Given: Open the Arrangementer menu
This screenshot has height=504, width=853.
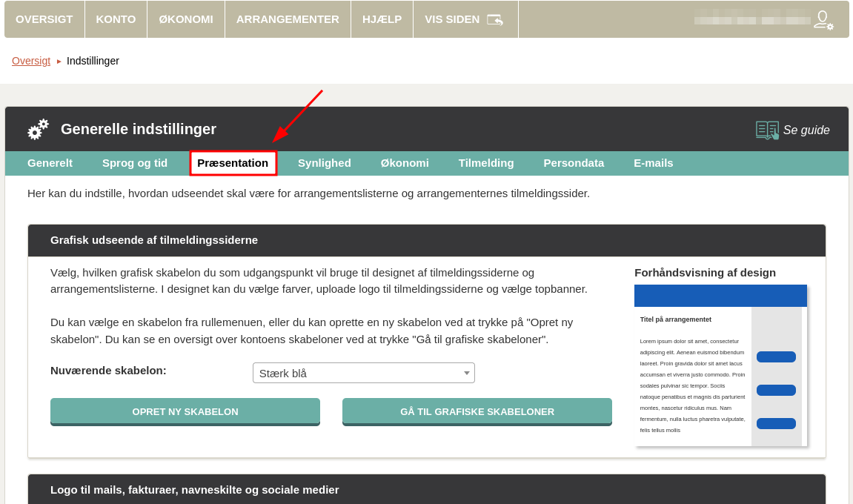Looking at the screenshot, I should [288, 19].
